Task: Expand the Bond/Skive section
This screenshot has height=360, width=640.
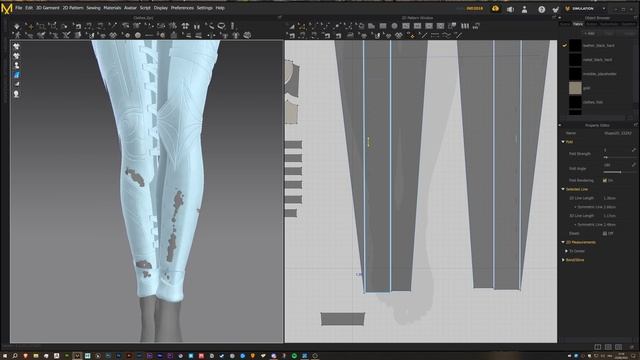Action: [x=563, y=260]
